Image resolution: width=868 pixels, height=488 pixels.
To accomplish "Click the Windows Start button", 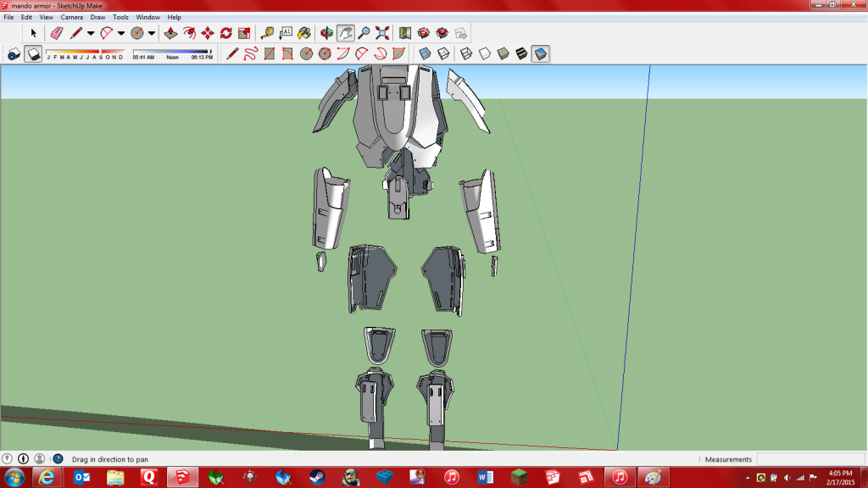I will (x=14, y=477).
